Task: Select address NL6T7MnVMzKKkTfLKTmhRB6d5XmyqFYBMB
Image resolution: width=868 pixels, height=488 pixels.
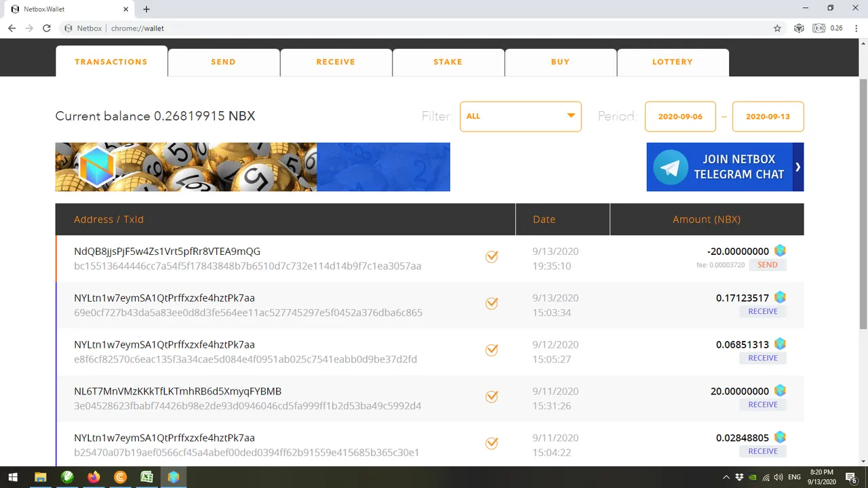Action: pos(178,391)
